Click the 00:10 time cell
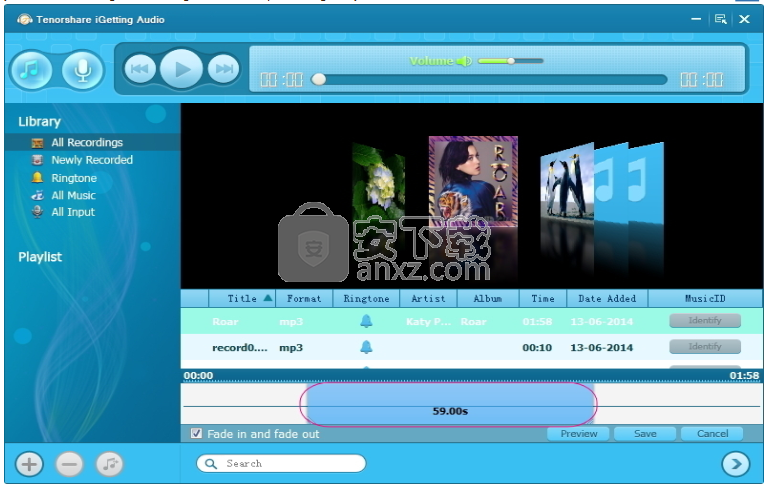 coord(537,348)
